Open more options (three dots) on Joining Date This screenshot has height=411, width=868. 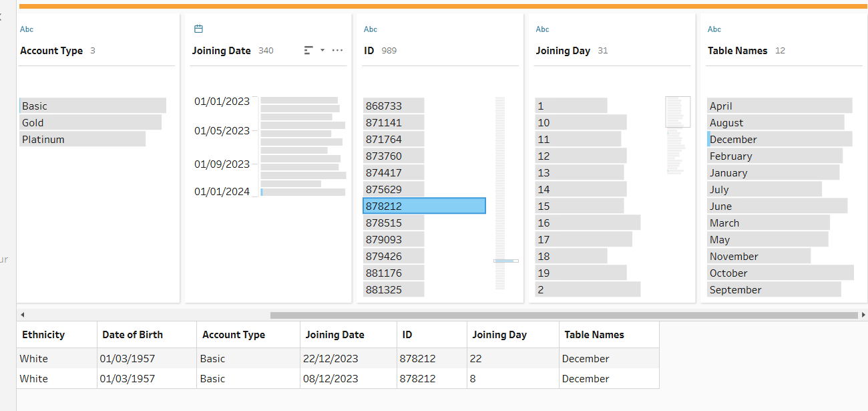tap(337, 51)
